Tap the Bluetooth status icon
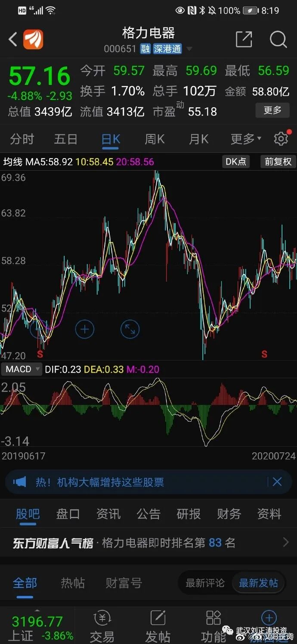The width and height of the screenshot is (297, 644). click(202, 10)
